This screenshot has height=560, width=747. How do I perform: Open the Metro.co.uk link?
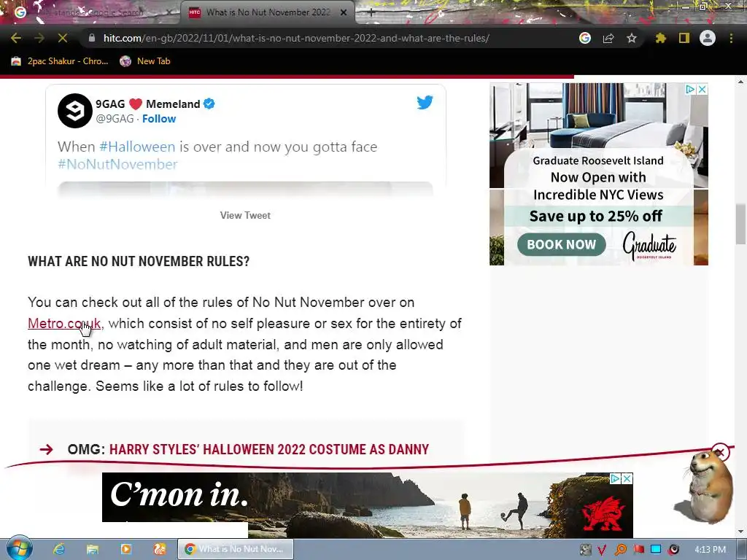point(64,323)
